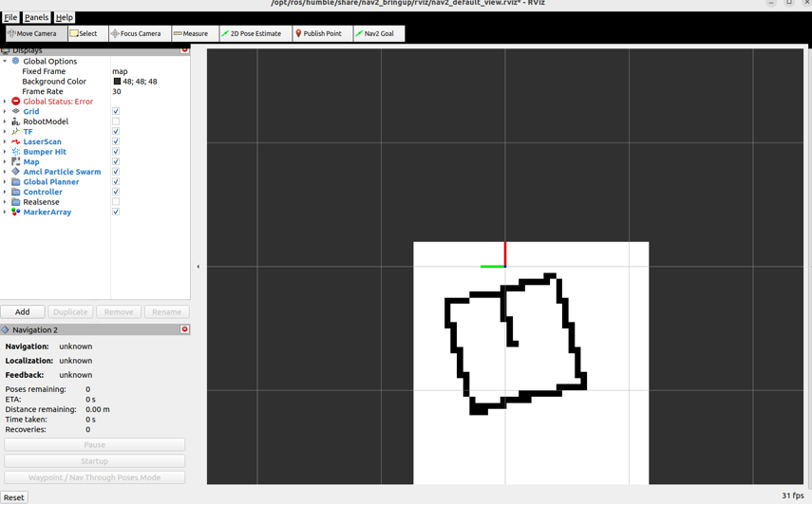The width and height of the screenshot is (812, 505).
Task: Click the RobotModel display icon
Action: point(15,122)
